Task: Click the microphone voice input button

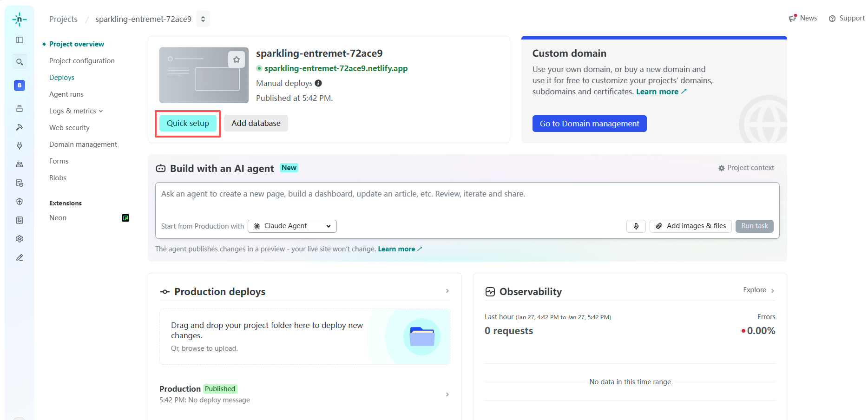Action: (636, 226)
